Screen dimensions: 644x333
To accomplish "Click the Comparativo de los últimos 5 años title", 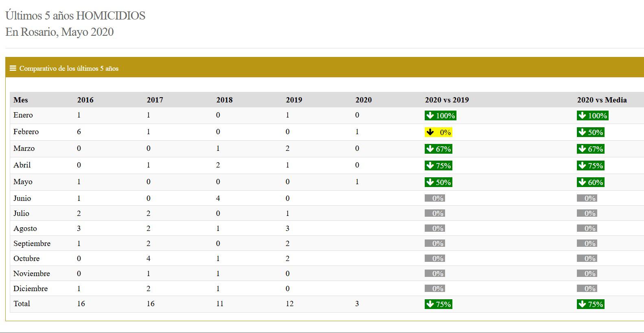I will pos(69,68).
